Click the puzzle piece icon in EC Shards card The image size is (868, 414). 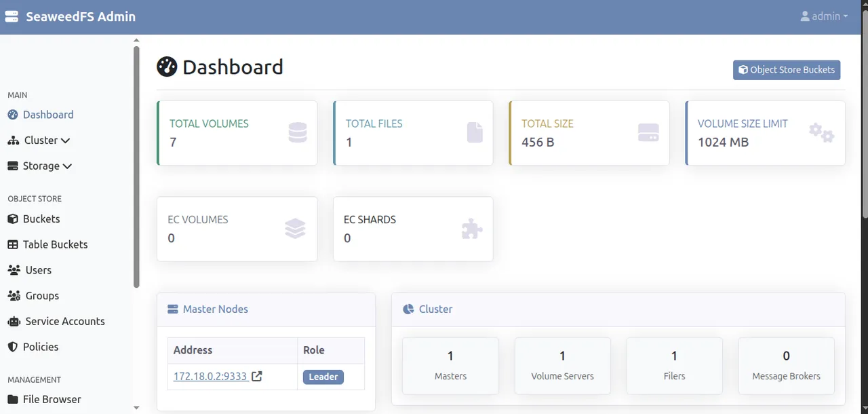(x=472, y=229)
